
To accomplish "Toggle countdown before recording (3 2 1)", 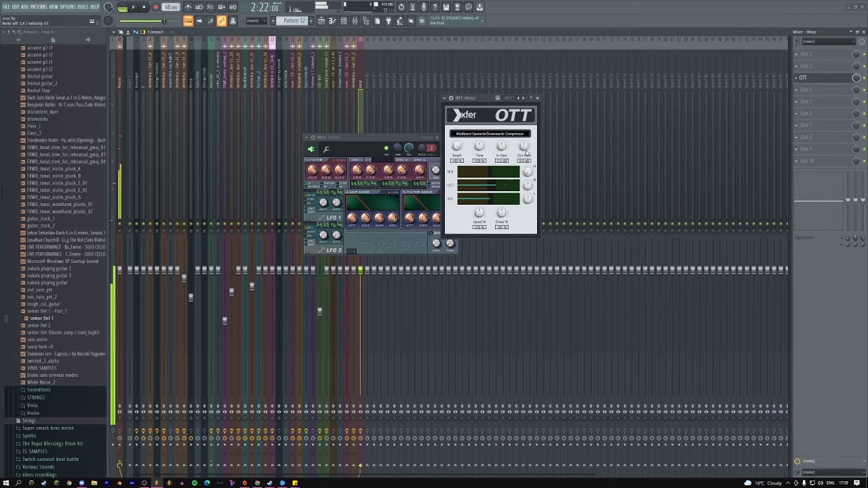I will [x=211, y=7].
